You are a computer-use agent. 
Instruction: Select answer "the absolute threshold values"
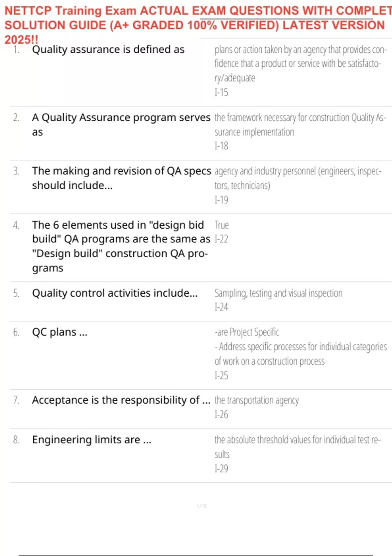[x=297, y=440]
